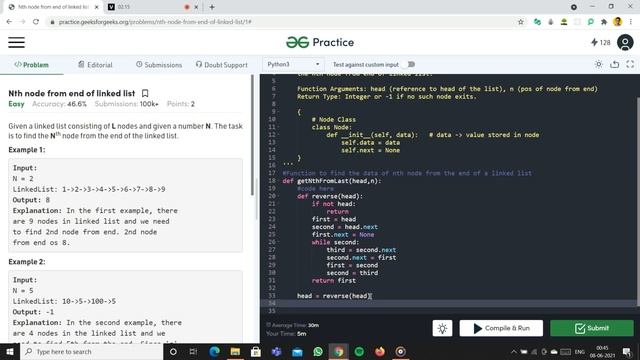Go back to the previous page
Image resolution: width=640 pixels, height=360 pixels.
click(x=9, y=22)
